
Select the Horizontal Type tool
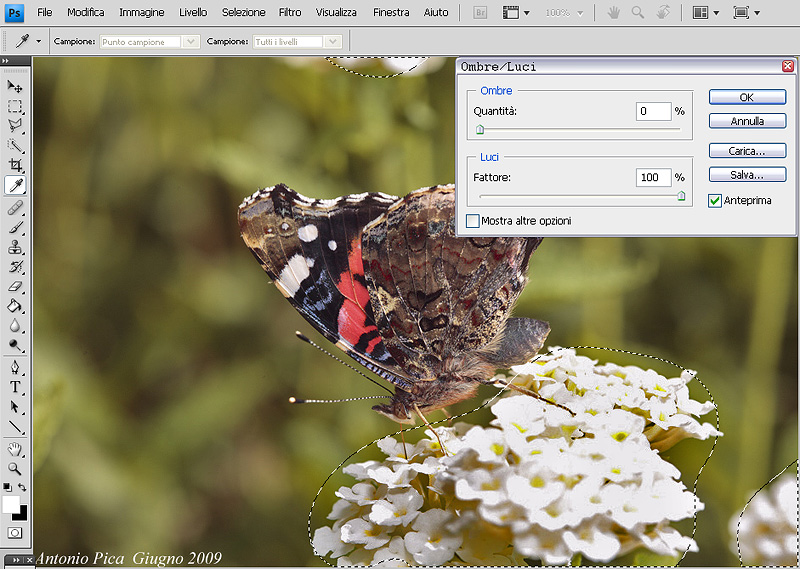click(x=15, y=387)
